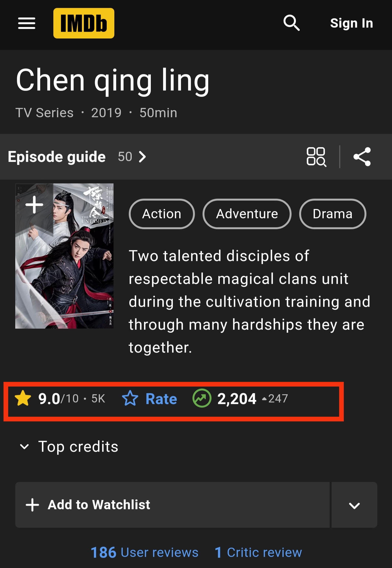Viewport: 392px width, 568px height.
Task: Tap the IMDb logo
Action: [84, 23]
